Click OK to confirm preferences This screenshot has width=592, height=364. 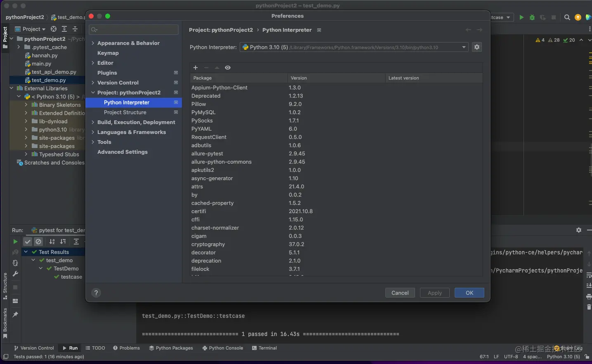[x=469, y=293]
